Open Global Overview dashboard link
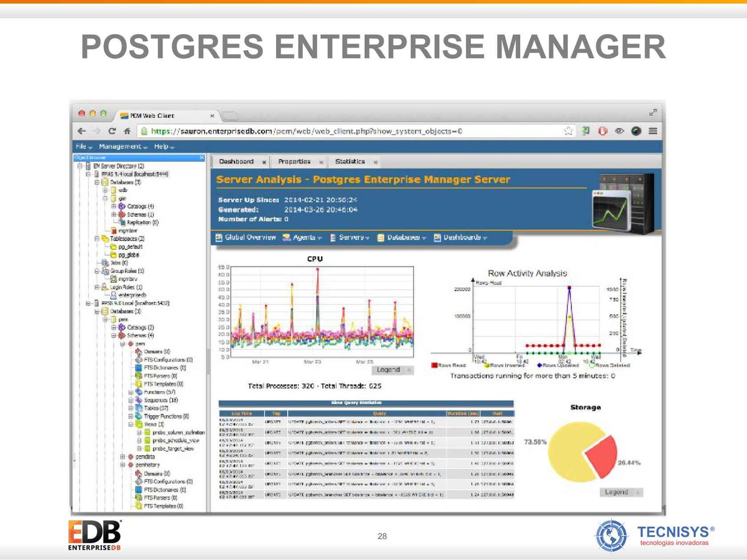 (x=245, y=238)
